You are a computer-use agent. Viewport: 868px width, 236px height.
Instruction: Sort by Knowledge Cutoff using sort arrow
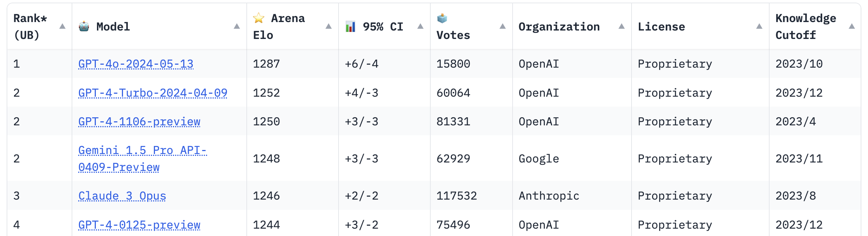852,26
